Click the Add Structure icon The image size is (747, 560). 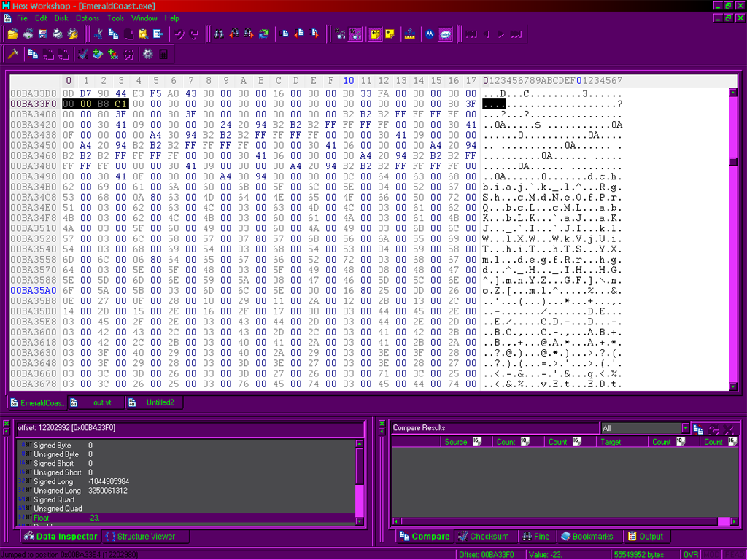pos(113,54)
